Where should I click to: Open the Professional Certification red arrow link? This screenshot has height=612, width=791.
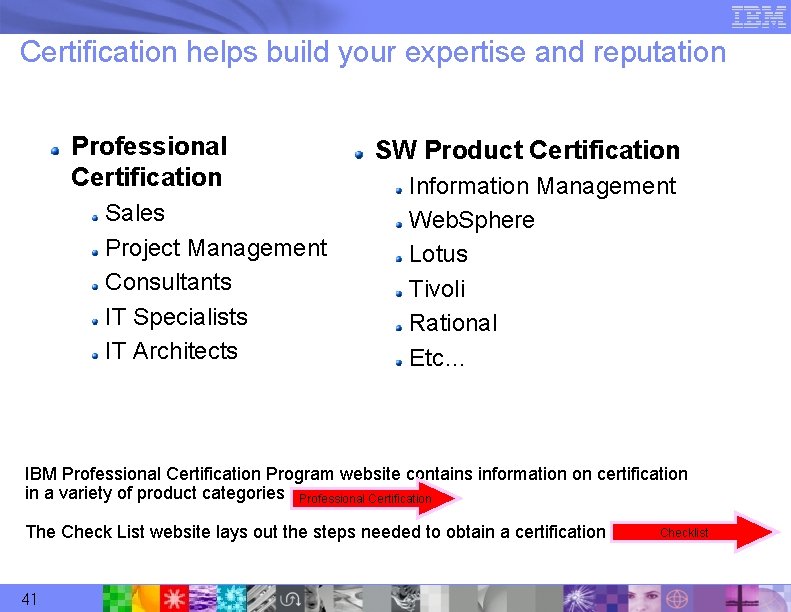[x=375, y=498]
